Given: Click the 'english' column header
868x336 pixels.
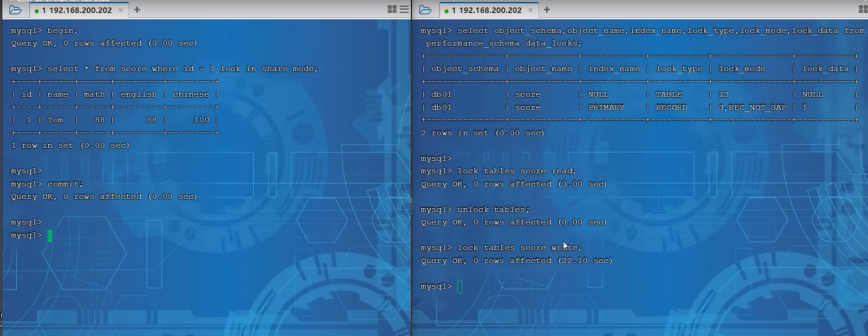Looking at the screenshot, I should click(139, 94).
